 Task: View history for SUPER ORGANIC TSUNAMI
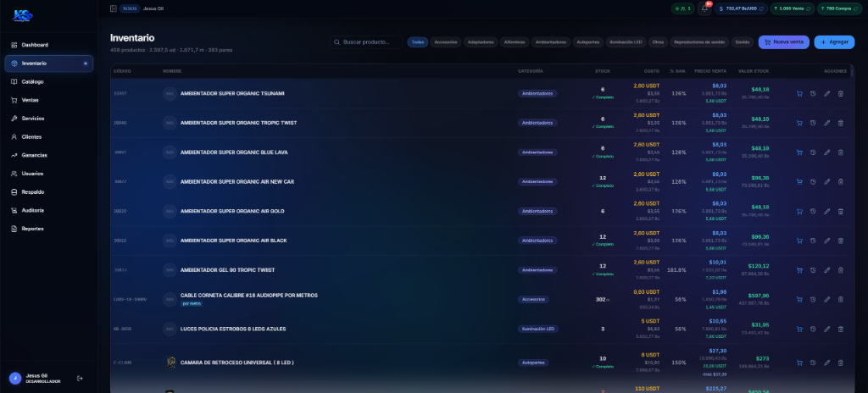pos(813,93)
